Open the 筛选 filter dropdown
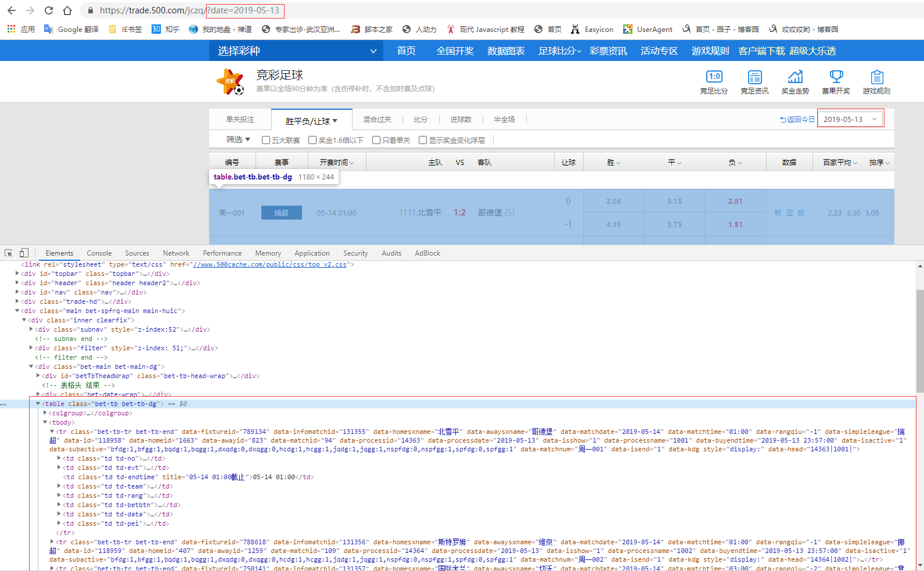The width and height of the screenshot is (924, 571). coord(238,139)
